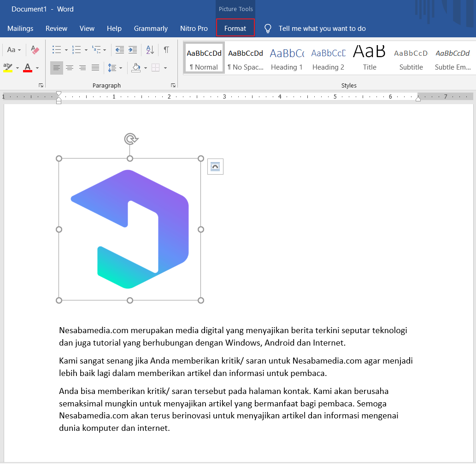Open the Shading color dropdown arrow

click(x=146, y=68)
